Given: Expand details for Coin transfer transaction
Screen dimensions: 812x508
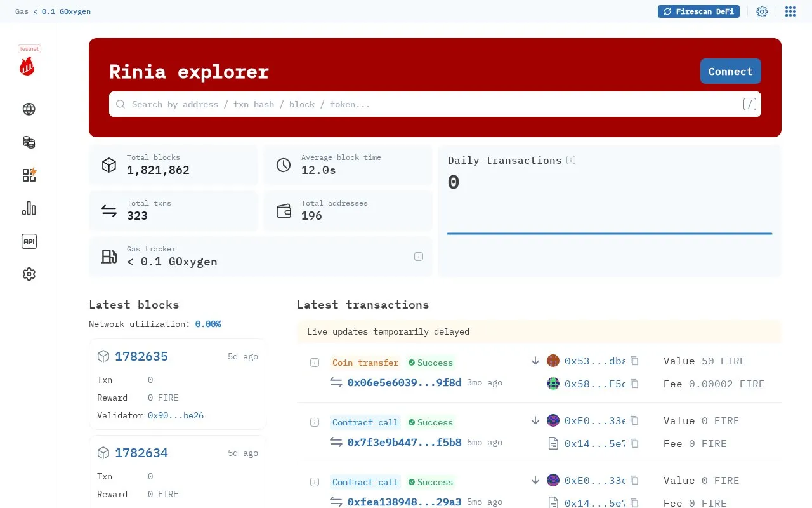Looking at the screenshot, I should (x=314, y=363).
